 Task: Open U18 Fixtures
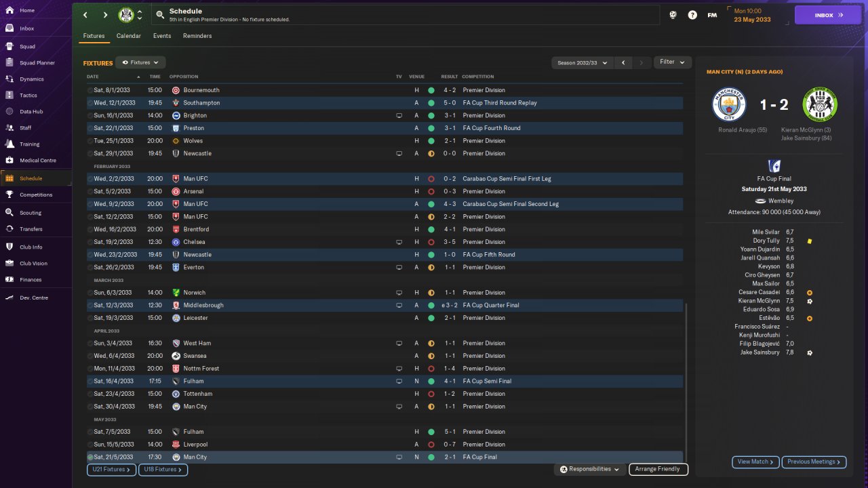click(x=163, y=469)
